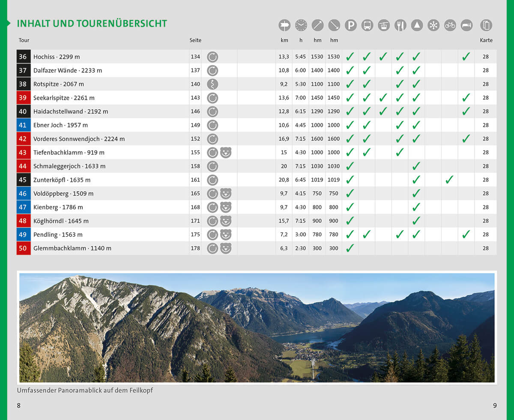Click the descent arrow icon

pyautogui.click(x=334, y=25)
